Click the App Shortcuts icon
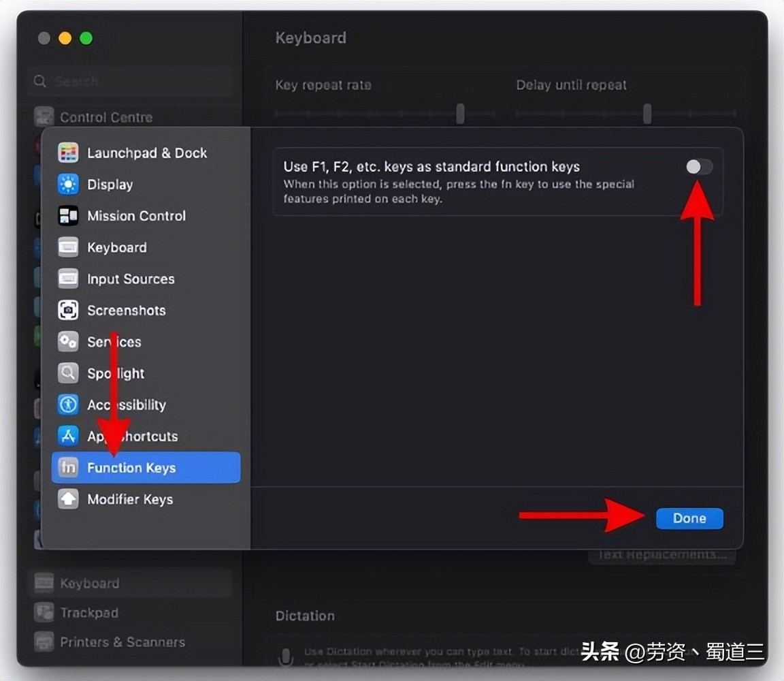The height and width of the screenshot is (681, 784). click(x=68, y=437)
